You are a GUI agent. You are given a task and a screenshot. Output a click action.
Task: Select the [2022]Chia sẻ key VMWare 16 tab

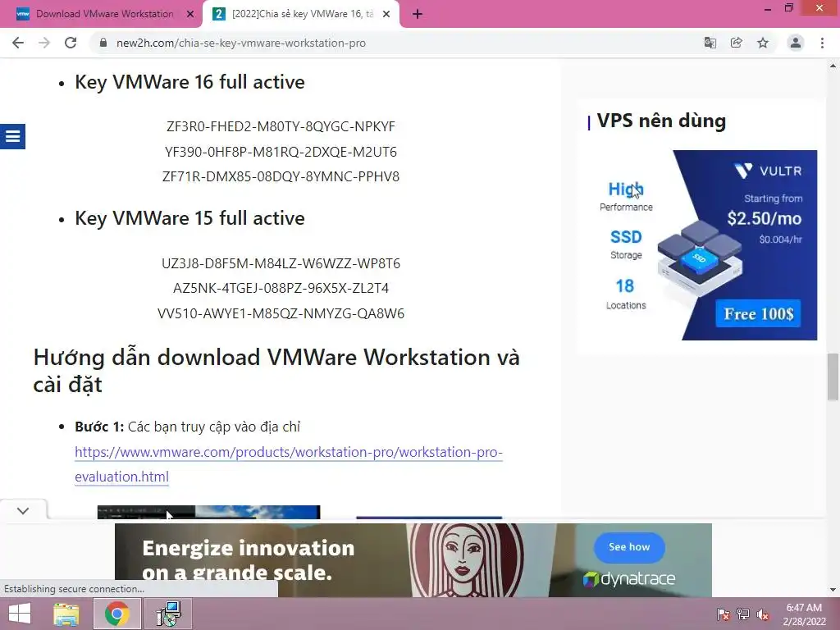[301, 14]
